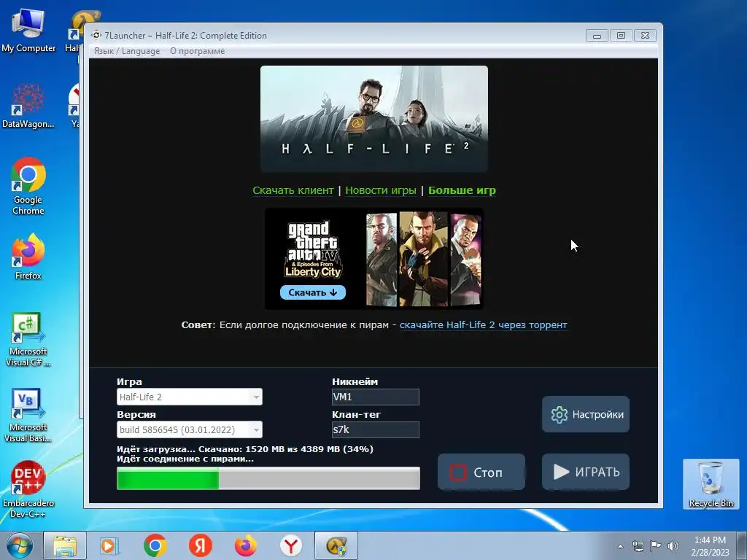Image resolution: width=747 pixels, height=560 pixels.
Task: Open the Язык / Language menu
Action: click(127, 51)
